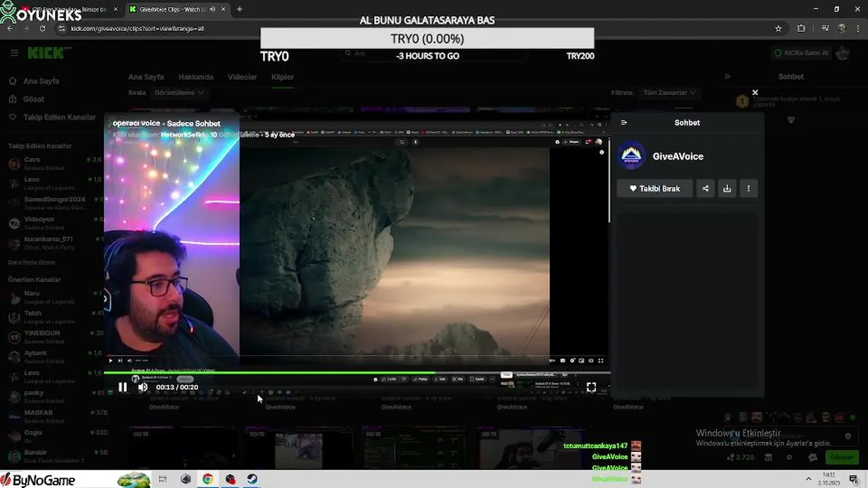This screenshot has height=488, width=868.
Task: Open Naru recommended channel
Action: coord(54,297)
